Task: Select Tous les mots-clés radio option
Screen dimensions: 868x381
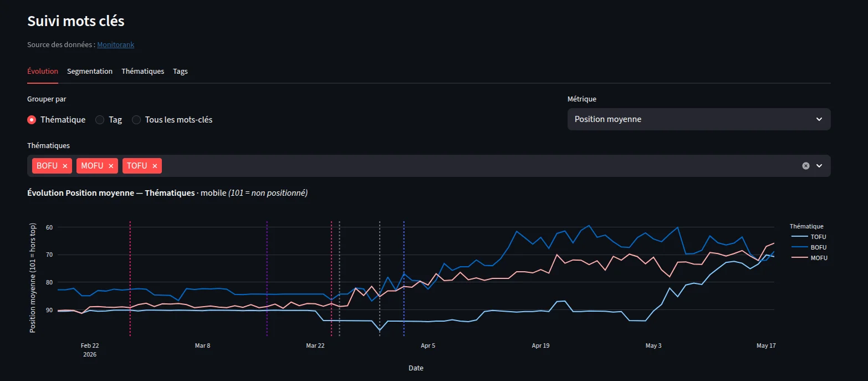Action: point(172,120)
